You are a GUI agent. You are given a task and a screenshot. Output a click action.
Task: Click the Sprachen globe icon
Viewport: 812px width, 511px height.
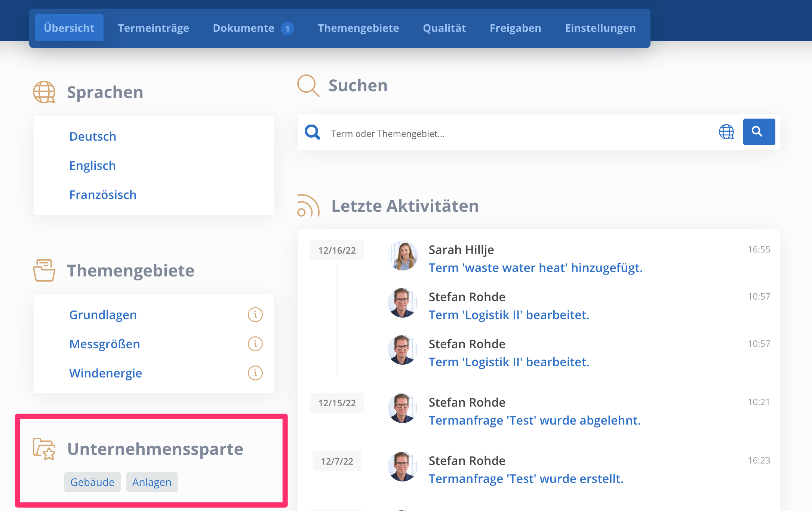click(44, 92)
